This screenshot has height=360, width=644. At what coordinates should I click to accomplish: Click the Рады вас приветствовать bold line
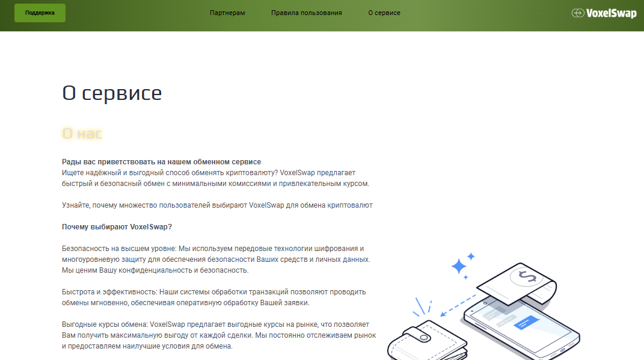161,162
